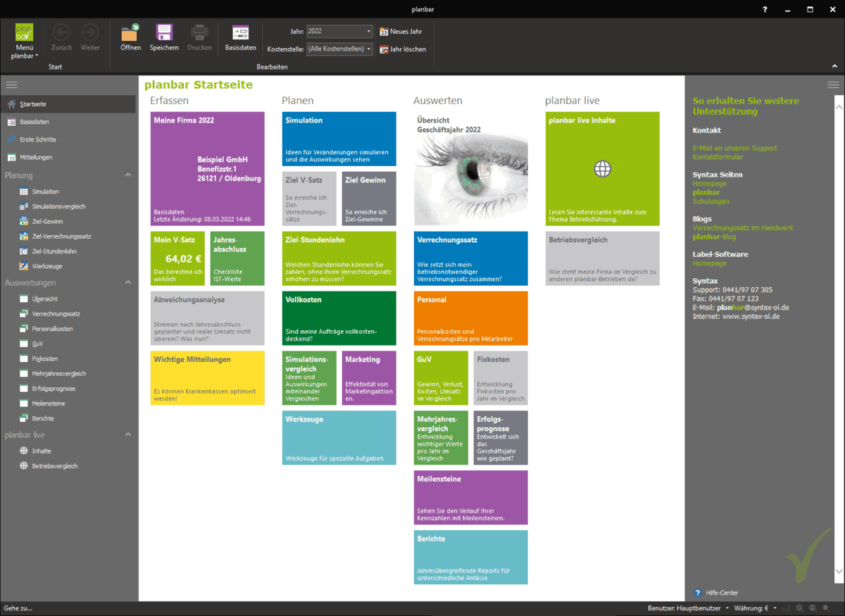Click Neues Jahr calendar button
The width and height of the screenshot is (845, 616).
point(401,32)
